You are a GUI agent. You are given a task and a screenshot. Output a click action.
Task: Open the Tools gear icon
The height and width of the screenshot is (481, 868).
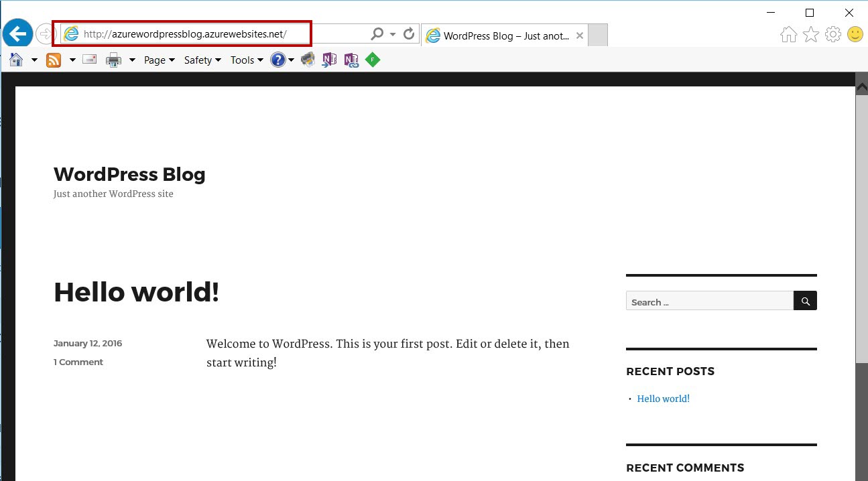[x=833, y=34]
